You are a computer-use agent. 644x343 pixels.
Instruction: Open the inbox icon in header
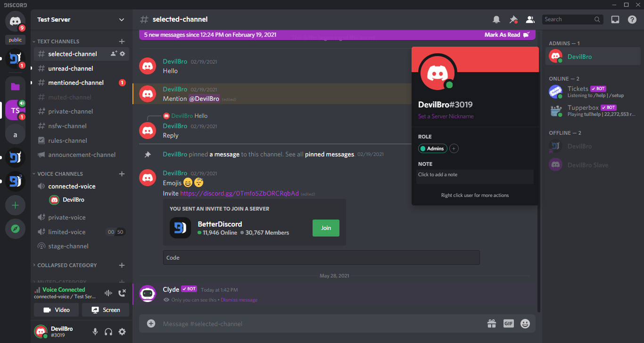point(615,19)
